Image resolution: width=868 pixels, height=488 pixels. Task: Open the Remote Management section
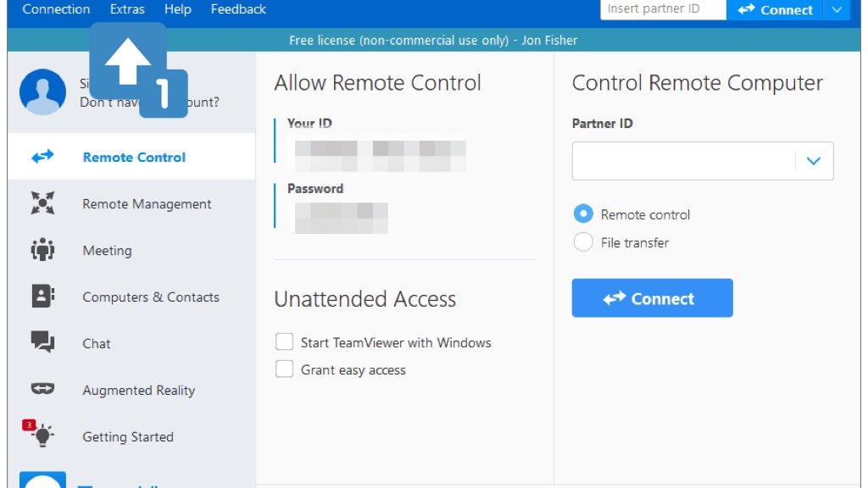pyautogui.click(x=131, y=203)
